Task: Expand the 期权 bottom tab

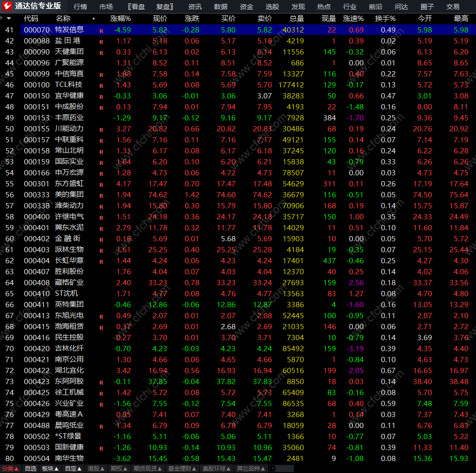Action: [119, 468]
